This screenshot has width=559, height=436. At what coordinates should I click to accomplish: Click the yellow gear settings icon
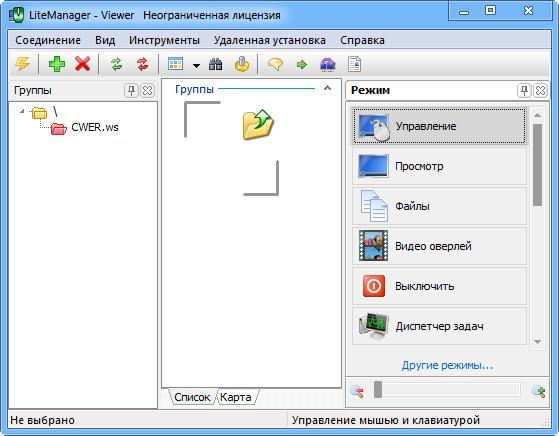coord(242,64)
